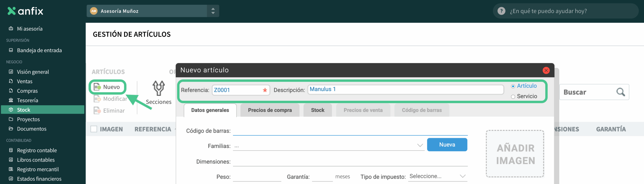
Task: Click the Nuevo article icon
Action: (97, 87)
